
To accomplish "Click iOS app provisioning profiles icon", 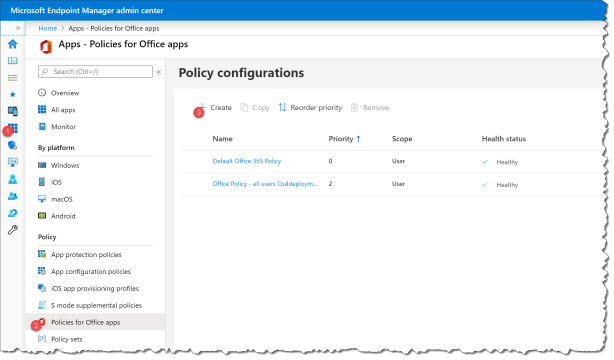I will click(42, 288).
